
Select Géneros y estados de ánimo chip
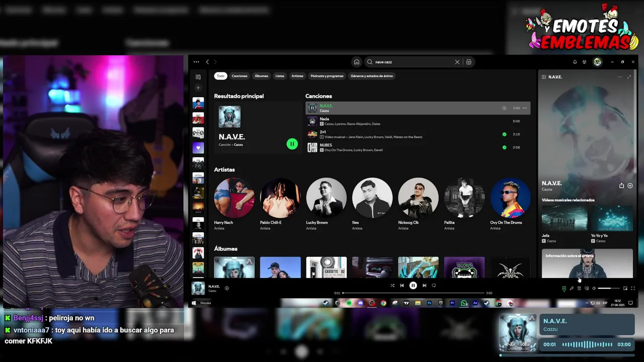(x=372, y=76)
